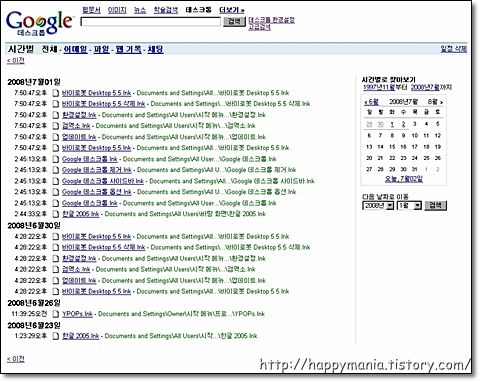Open the 검역소.lnk link at 7:50:47
This screenshot has width=480, height=382.
tap(76, 126)
